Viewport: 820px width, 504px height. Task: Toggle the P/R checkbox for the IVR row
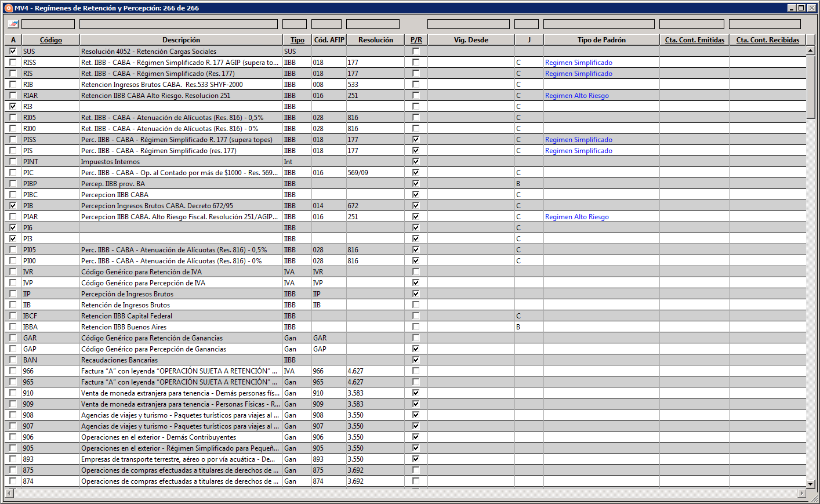(x=416, y=271)
